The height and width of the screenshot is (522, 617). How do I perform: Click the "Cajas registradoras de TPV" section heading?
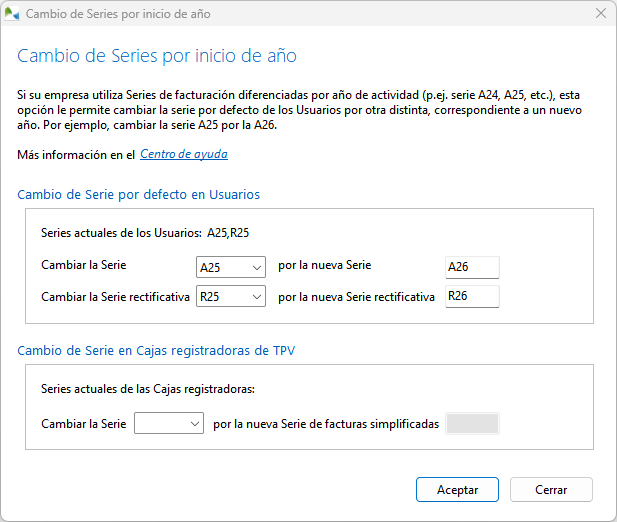[x=156, y=350]
